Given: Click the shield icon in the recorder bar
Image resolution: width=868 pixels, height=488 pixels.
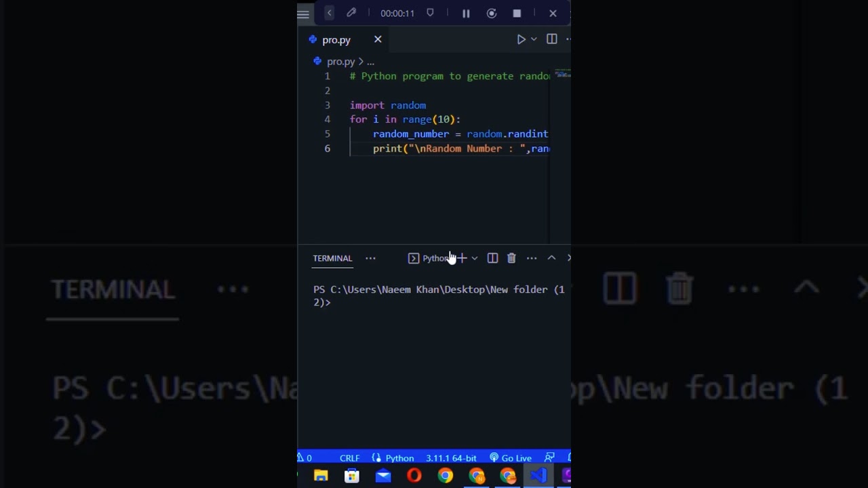Looking at the screenshot, I should point(430,13).
